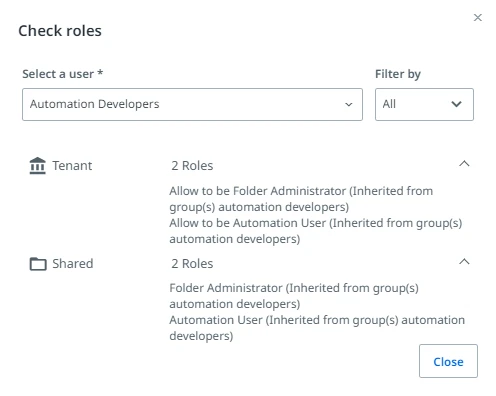Click the Shared folder icon
The width and height of the screenshot is (496, 396).
point(38,264)
